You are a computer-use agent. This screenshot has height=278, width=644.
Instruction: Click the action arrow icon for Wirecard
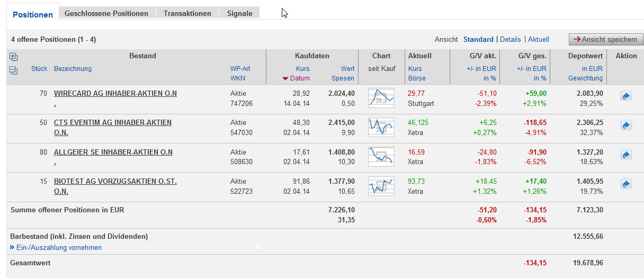(626, 96)
